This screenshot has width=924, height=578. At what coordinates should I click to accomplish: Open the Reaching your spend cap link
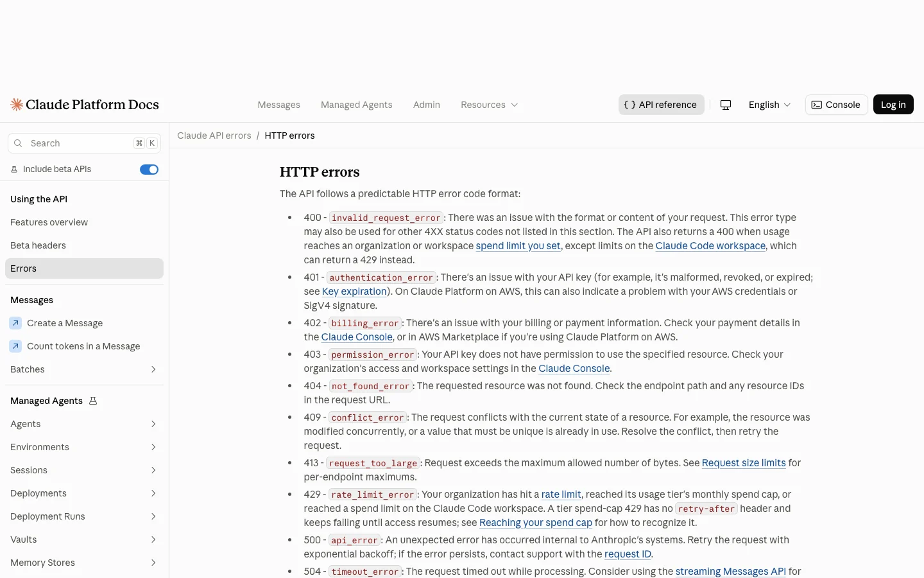(536, 523)
